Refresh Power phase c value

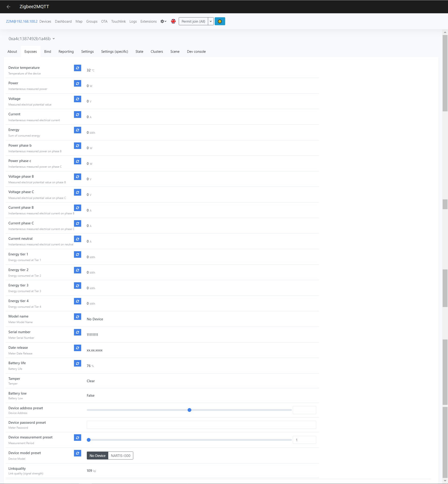pyautogui.click(x=77, y=161)
